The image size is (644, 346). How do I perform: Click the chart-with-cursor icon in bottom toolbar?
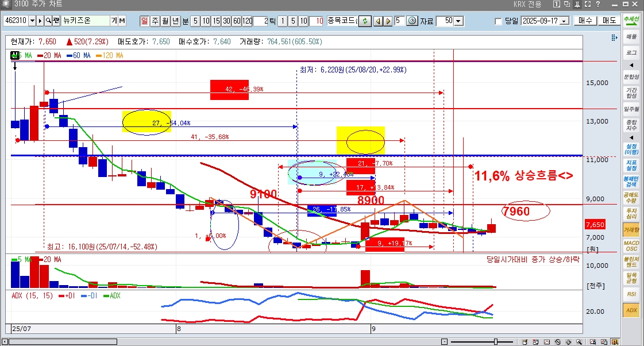593,342
